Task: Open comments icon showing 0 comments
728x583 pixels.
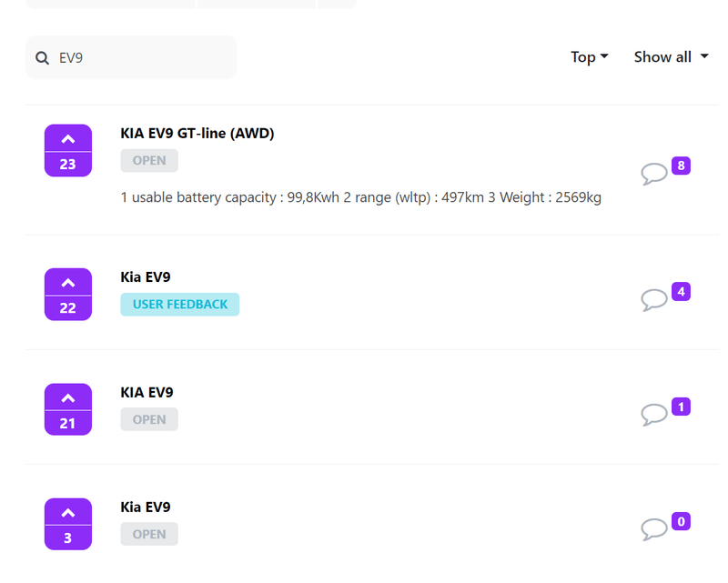Action: (654, 528)
